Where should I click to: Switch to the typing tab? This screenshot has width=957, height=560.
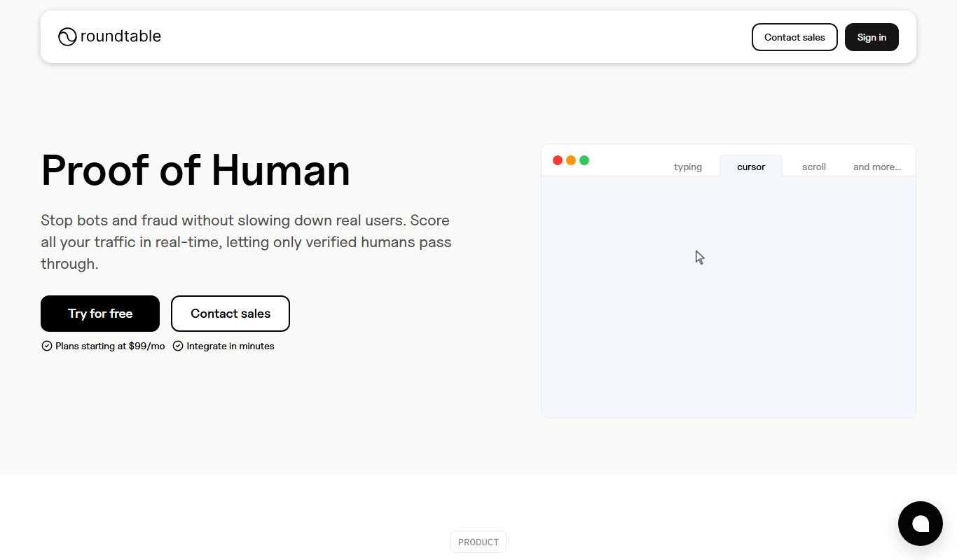click(x=688, y=167)
